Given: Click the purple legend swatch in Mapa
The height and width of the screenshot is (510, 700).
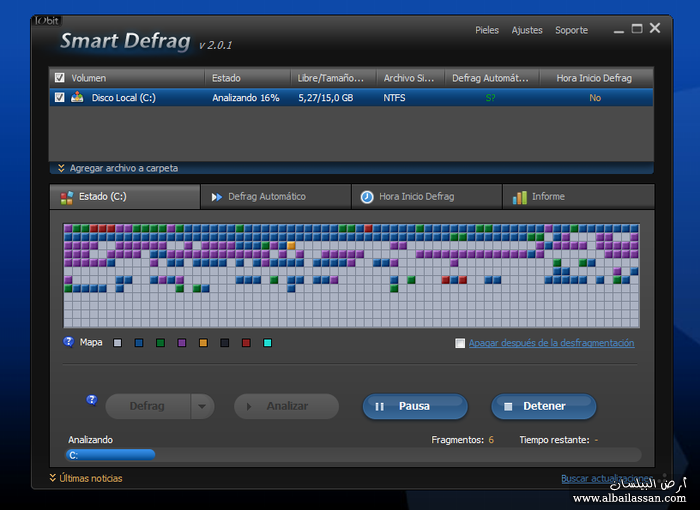Looking at the screenshot, I should 182,343.
